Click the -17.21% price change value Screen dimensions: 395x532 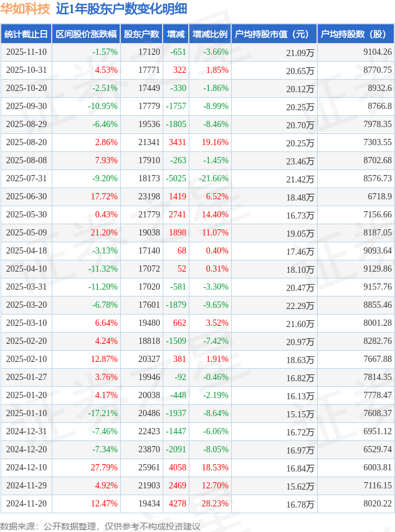[x=103, y=414]
